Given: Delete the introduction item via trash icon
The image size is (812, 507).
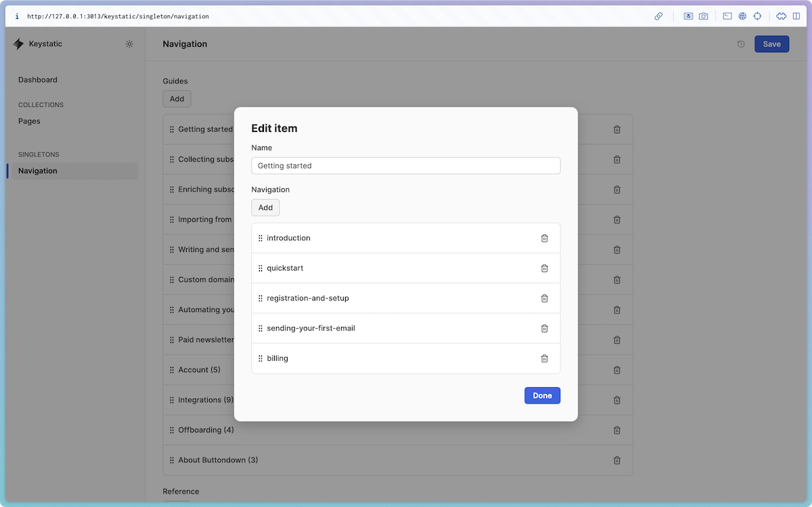Looking at the screenshot, I should (x=545, y=238).
